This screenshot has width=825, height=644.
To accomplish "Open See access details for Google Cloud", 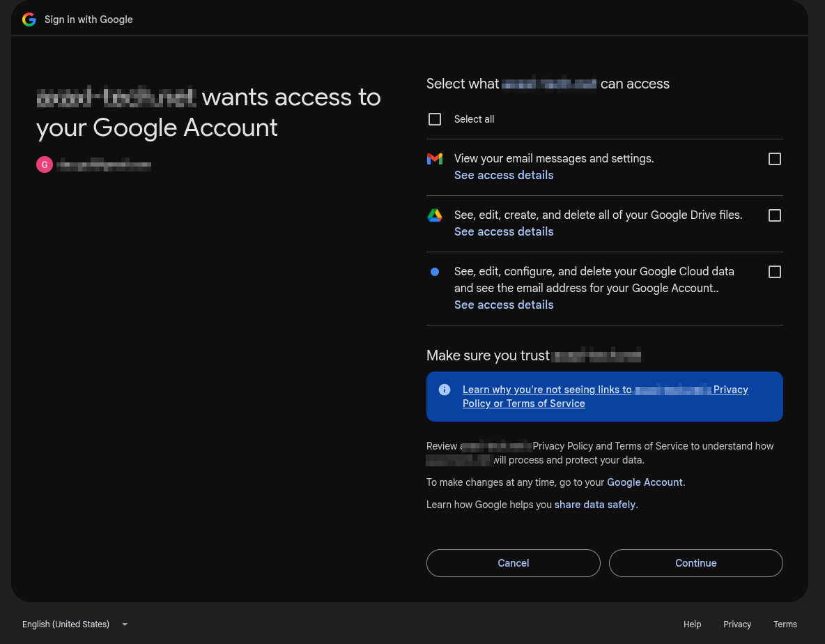I will [x=504, y=305].
